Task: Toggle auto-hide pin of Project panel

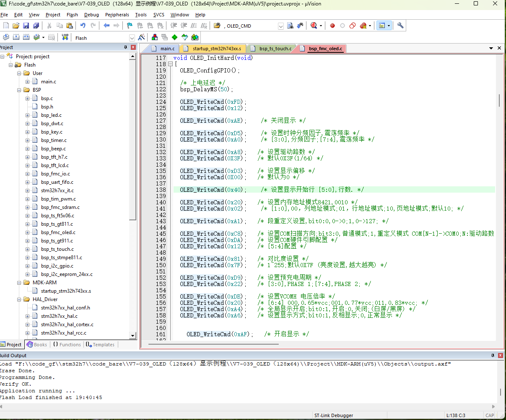Action: [x=125, y=47]
